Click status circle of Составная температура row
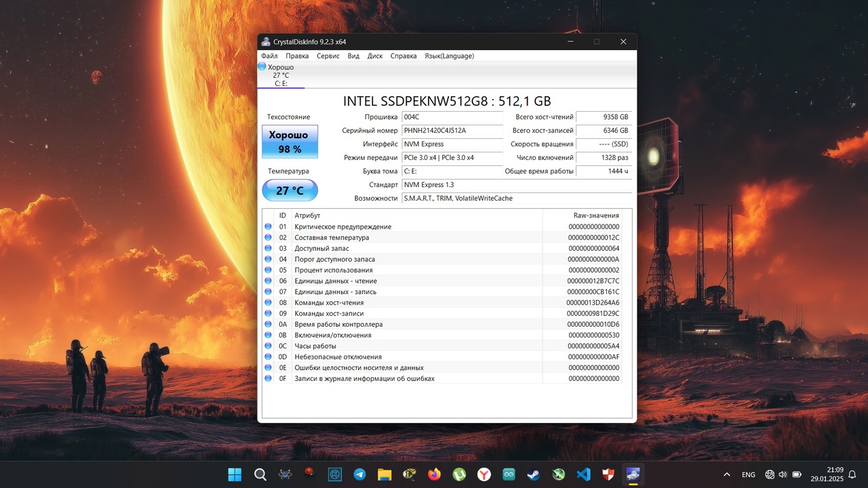Image resolution: width=868 pixels, height=488 pixels. (268, 237)
